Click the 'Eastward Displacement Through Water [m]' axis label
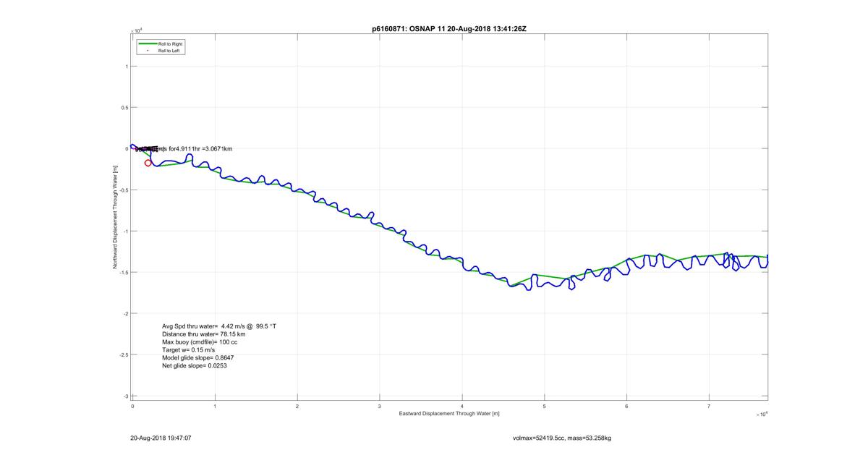Viewport: 868px width, 450px height. (449, 413)
